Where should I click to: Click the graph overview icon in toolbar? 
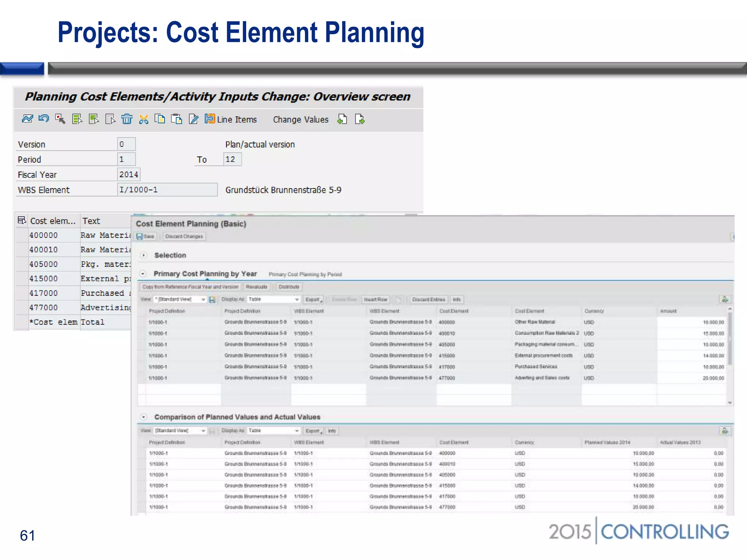(27, 119)
